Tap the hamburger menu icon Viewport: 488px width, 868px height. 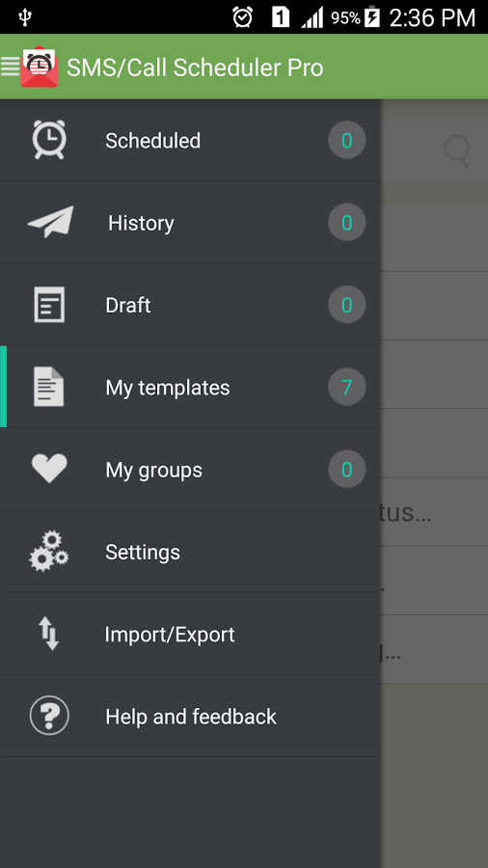pos(10,67)
